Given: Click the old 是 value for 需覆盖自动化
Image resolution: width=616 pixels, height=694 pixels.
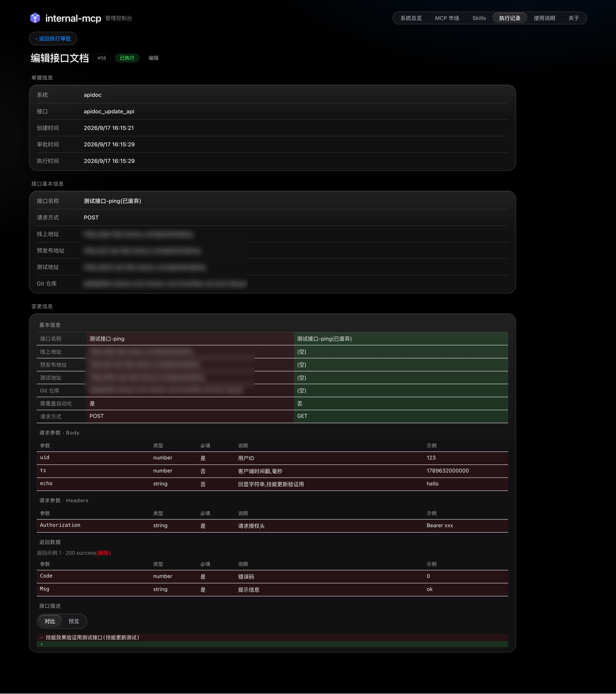Looking at the screenshot, I should click(x=92, y=403).
